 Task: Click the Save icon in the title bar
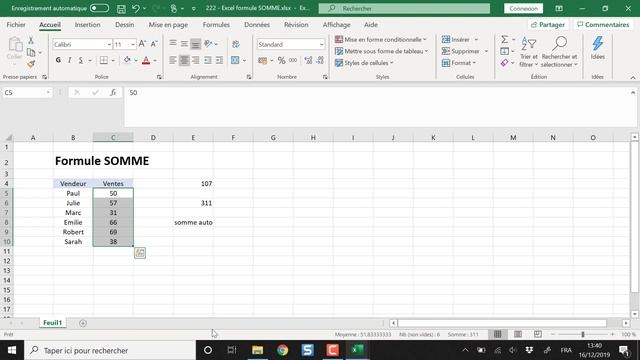tap(121, 9)
